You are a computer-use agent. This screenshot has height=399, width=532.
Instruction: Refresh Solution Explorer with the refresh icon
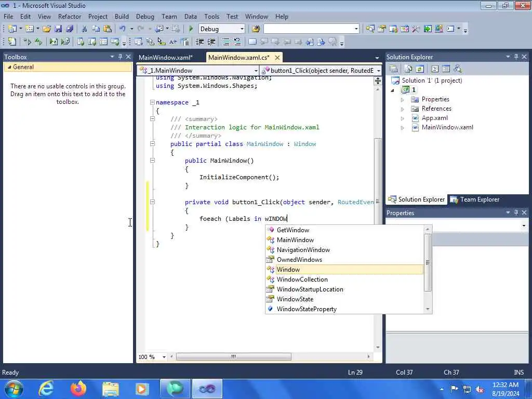[420, 69]
